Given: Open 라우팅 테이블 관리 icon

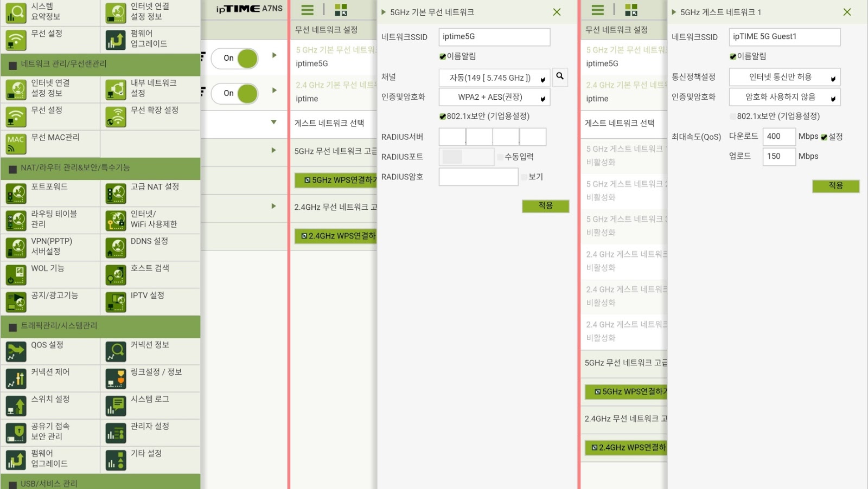Looking at the screenshot, I should pyautogui.click(x=16, y=221).
